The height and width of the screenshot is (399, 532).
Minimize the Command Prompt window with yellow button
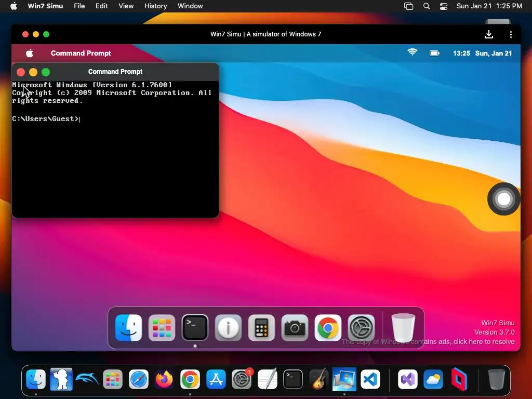(x=33, y=72)
